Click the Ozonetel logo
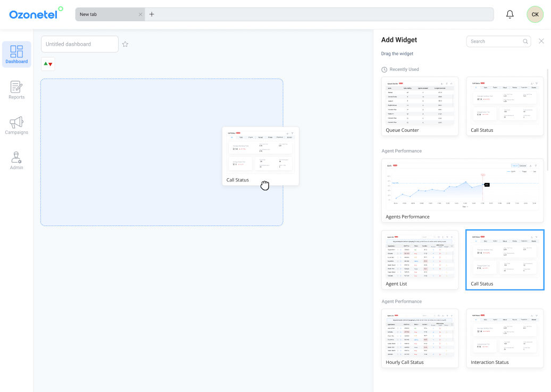 pos(36,13)
